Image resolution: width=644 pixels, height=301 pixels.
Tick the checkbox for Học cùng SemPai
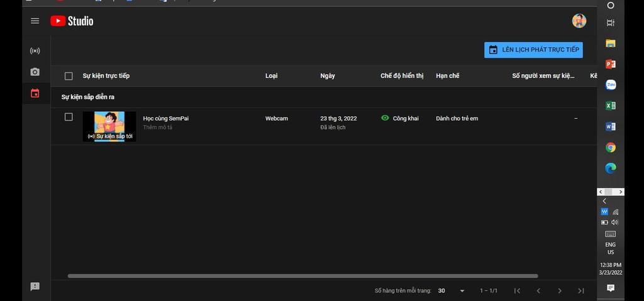69,117
